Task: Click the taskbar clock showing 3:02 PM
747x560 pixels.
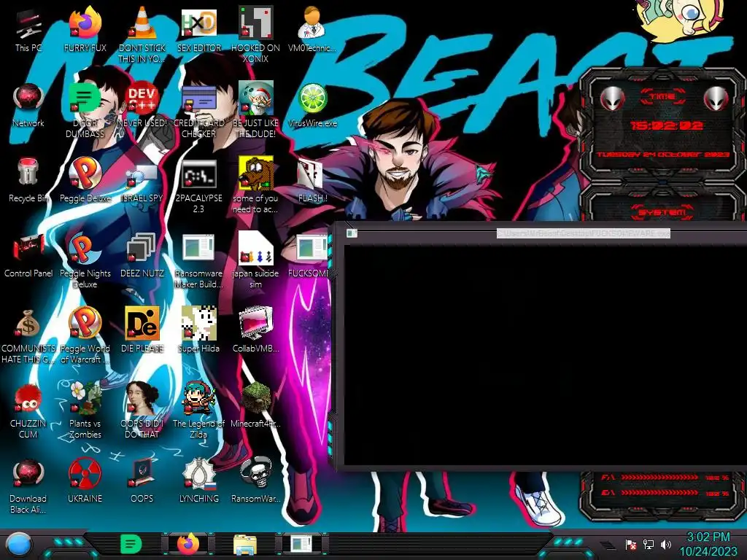Action: coord(708,544)
